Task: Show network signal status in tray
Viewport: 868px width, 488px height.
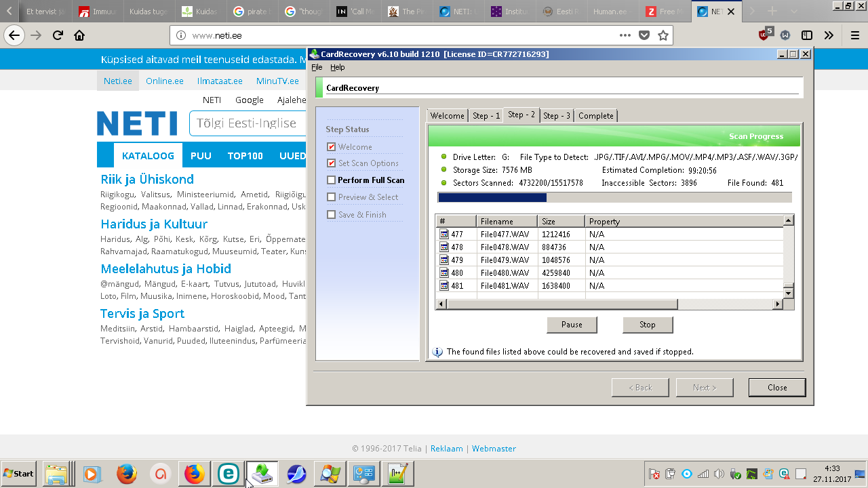Action: click(703, 474)
